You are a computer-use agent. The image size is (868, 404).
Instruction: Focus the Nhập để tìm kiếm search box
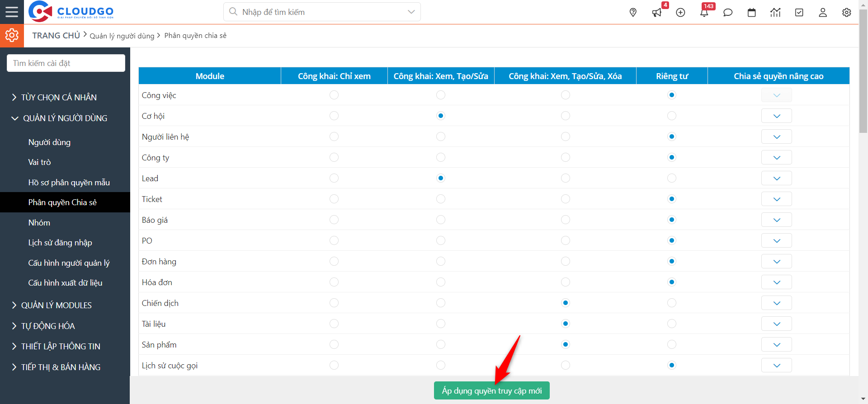pos(322,12)
